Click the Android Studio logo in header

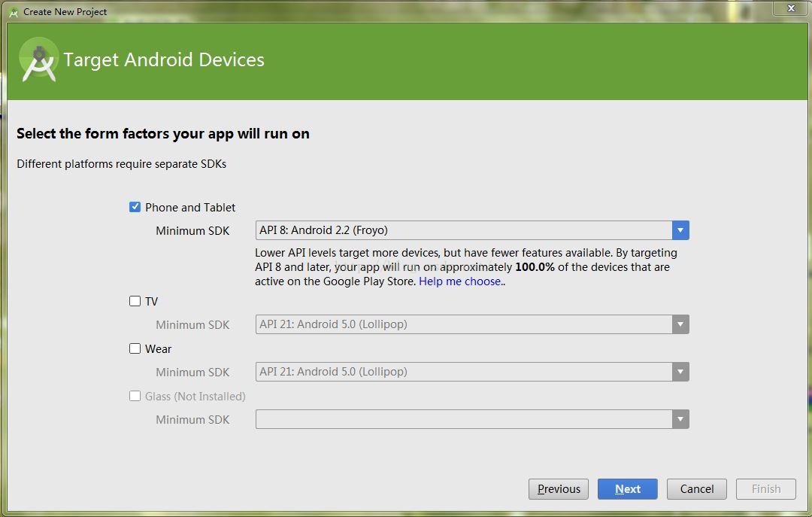(39, 60)
